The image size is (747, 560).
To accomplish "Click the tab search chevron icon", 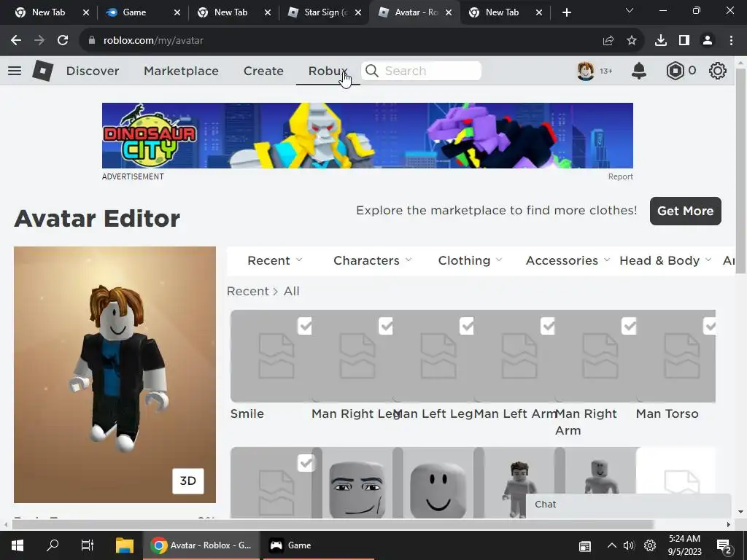I will coord(630,10).
